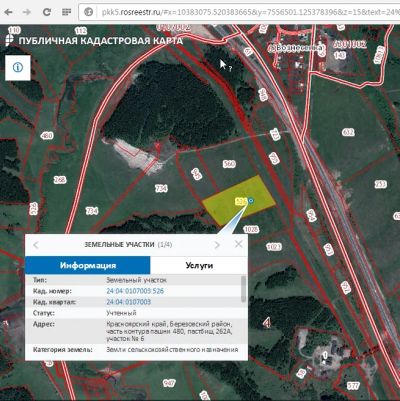Open cadastral quarter 24:04:0107003 link
This screenshot has width=400, height=401.
pyautogui.click(x=128, y=302)
